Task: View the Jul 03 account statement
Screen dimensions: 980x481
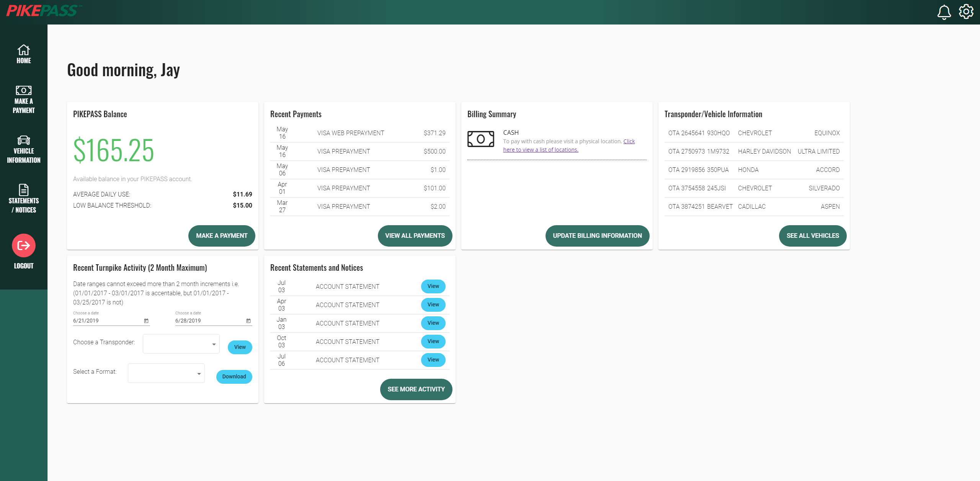Action: coord(433,286)
